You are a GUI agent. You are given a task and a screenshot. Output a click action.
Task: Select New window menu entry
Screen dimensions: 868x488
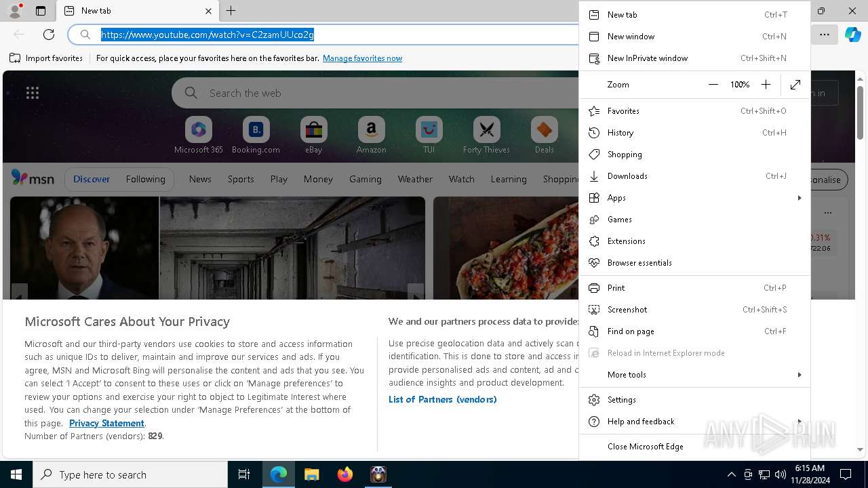coord(694,37)
